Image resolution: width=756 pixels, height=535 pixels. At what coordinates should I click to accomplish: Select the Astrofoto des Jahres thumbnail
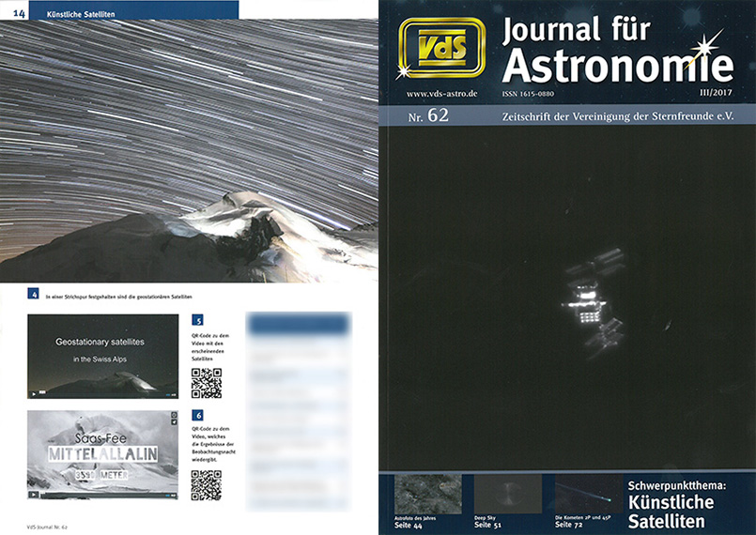[x=426, y=494]
